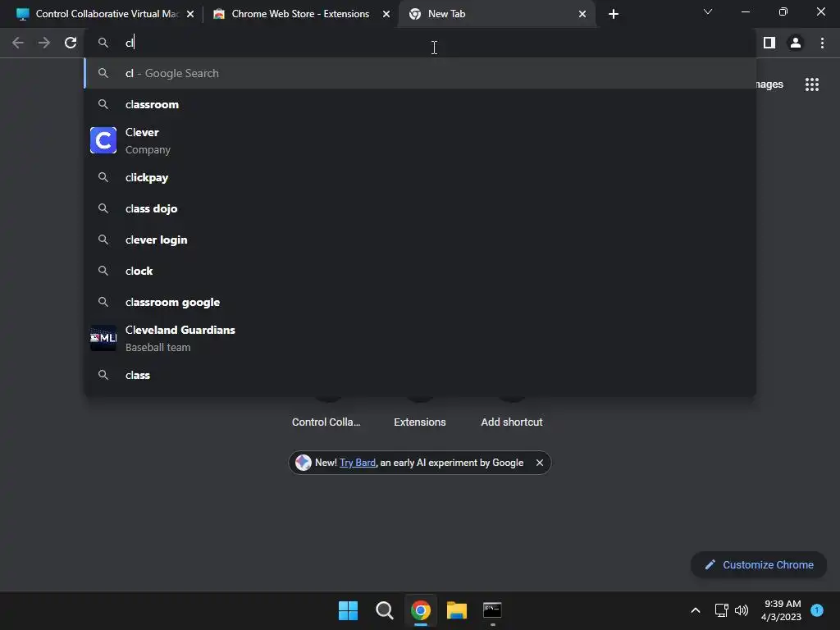Open the notification badge in taskbar
The width and height of the screenshot is (840, 630).
pyautogui.click(x=817, y=610)
